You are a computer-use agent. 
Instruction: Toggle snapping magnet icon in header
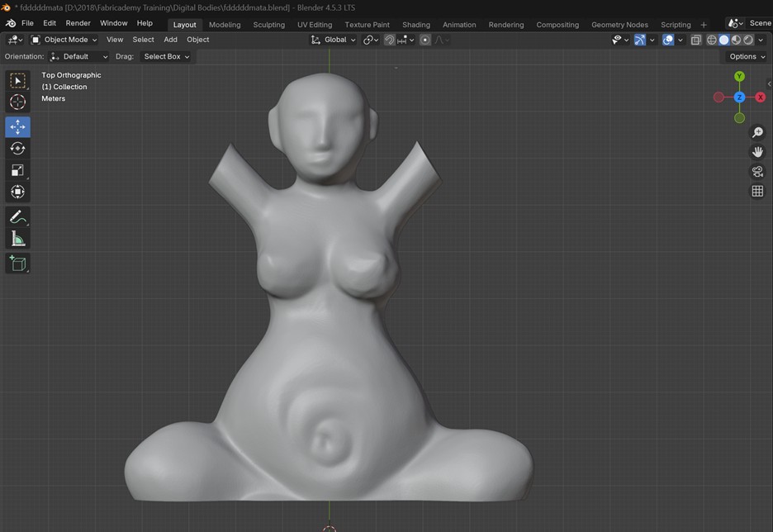point(390,40)
